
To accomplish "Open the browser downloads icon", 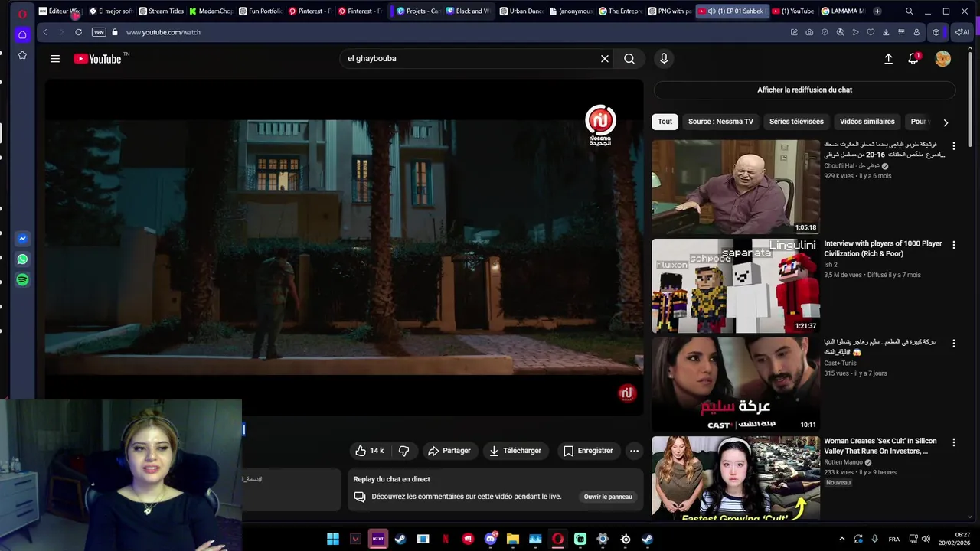I will point(886,32).
